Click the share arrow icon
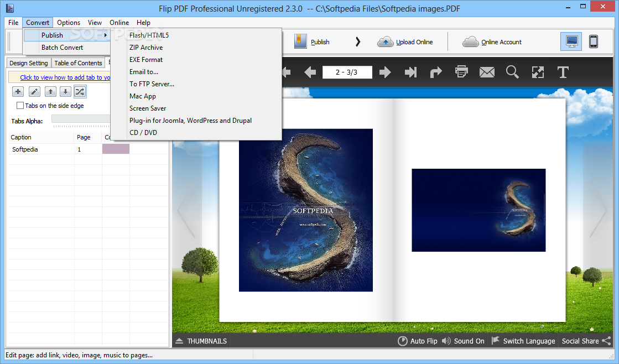The width and height of the screenshot is (619, 364). [x=436, y=72]
